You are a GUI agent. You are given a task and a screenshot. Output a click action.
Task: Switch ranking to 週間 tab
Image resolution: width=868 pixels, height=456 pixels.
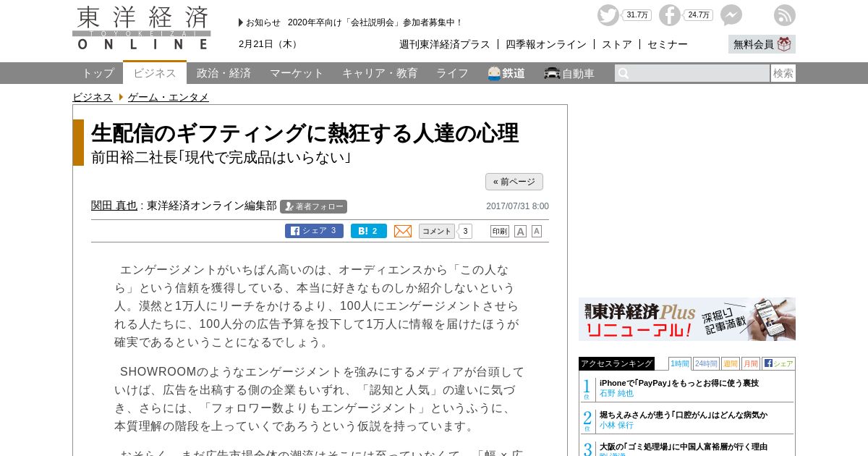(x=731, y=363)
